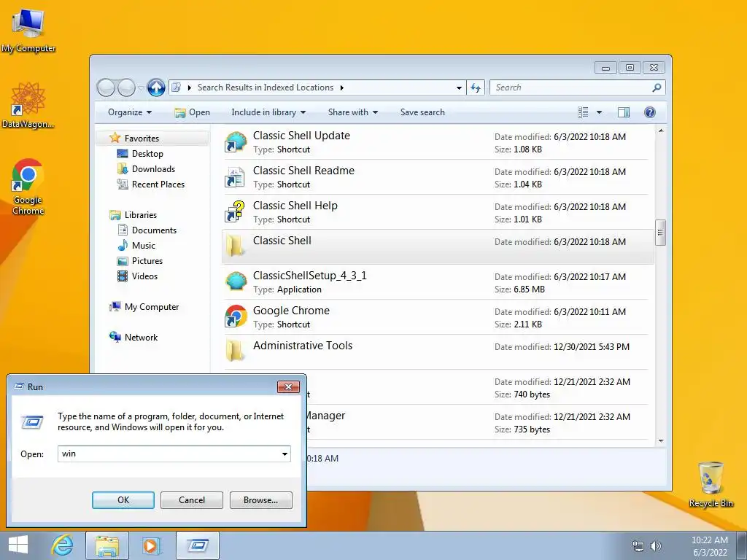Open the media player from the taskbar
The image size is (747, 560).
click(x=152, y=545)
